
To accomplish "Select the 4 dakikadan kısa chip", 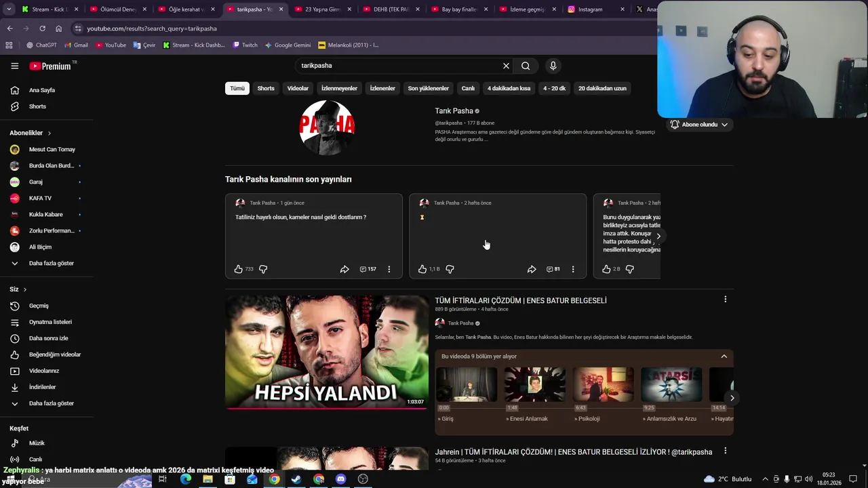I will pos(509,88).
